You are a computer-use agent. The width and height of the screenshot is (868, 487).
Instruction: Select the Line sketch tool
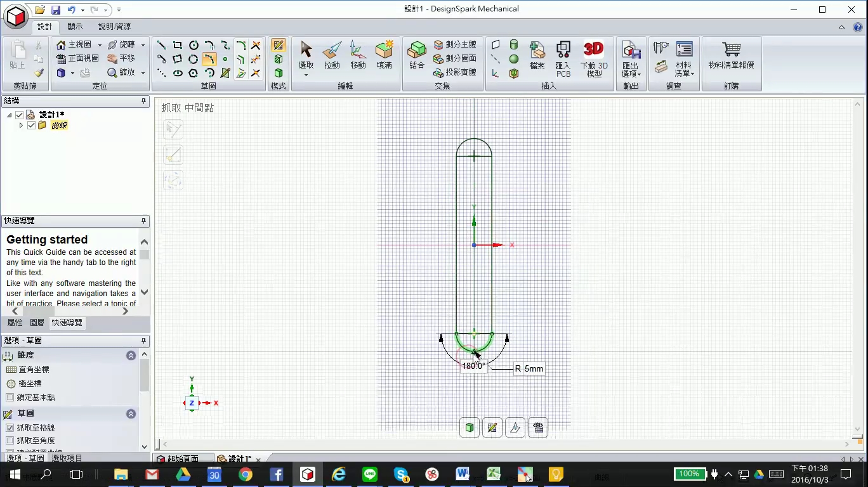click(x=162, y=45)
